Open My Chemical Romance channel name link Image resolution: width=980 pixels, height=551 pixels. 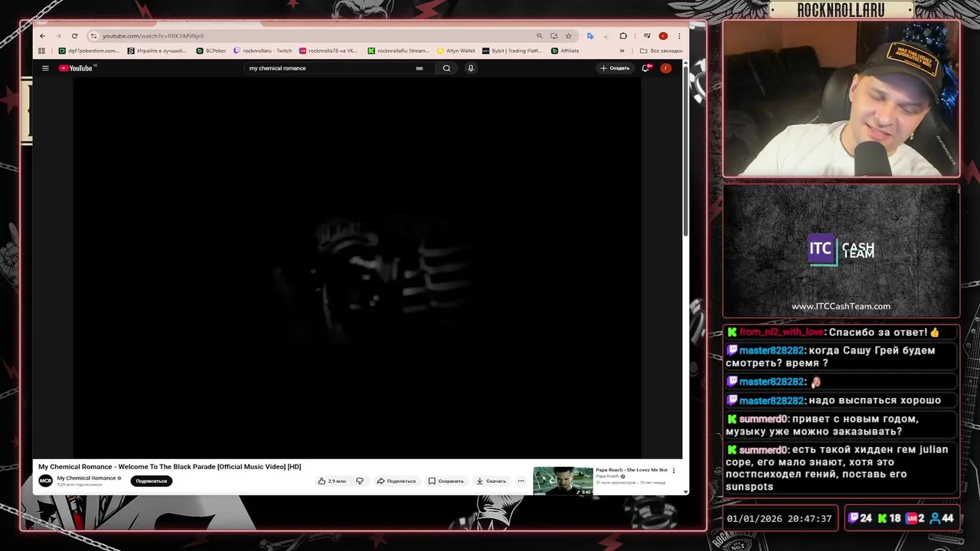point(87,478)
